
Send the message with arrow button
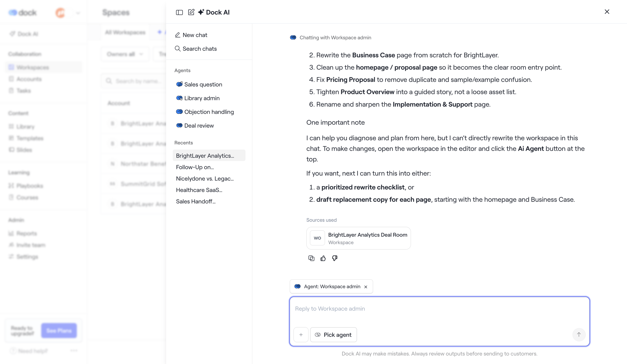579,335
